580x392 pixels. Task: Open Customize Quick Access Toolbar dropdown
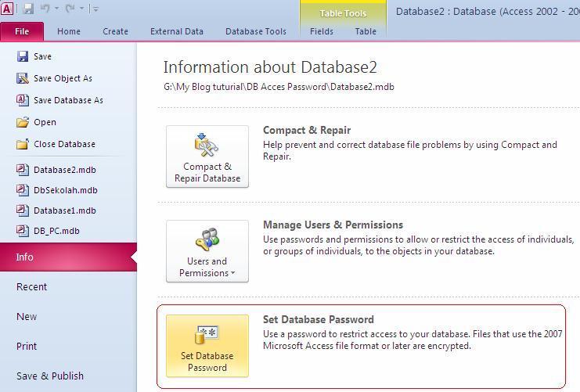95,9
